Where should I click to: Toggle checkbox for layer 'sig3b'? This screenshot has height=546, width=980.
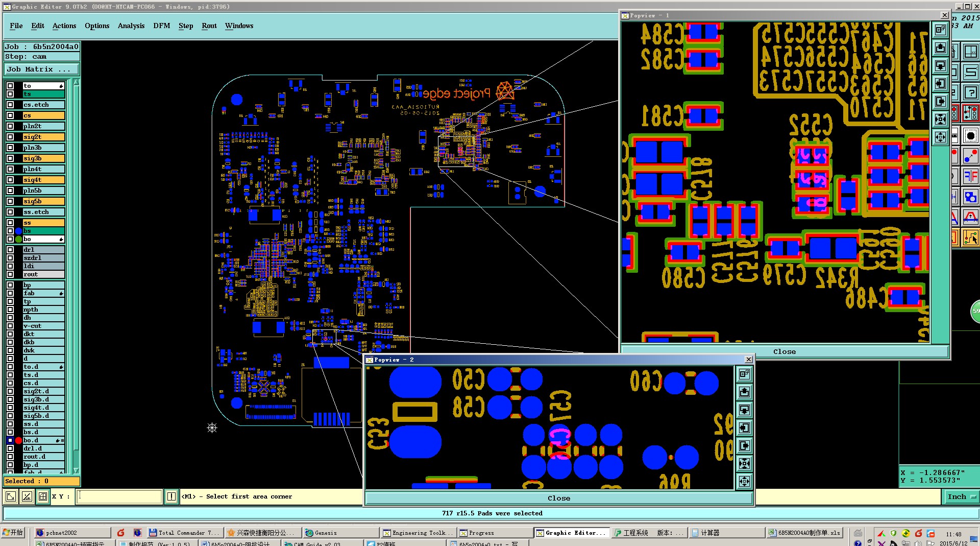(x=10, y=158)
